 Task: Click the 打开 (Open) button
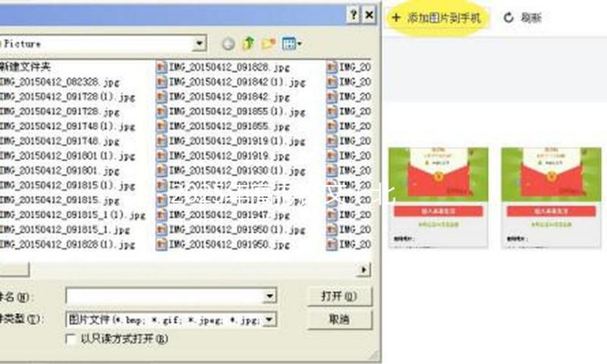(x=339, y=297)
